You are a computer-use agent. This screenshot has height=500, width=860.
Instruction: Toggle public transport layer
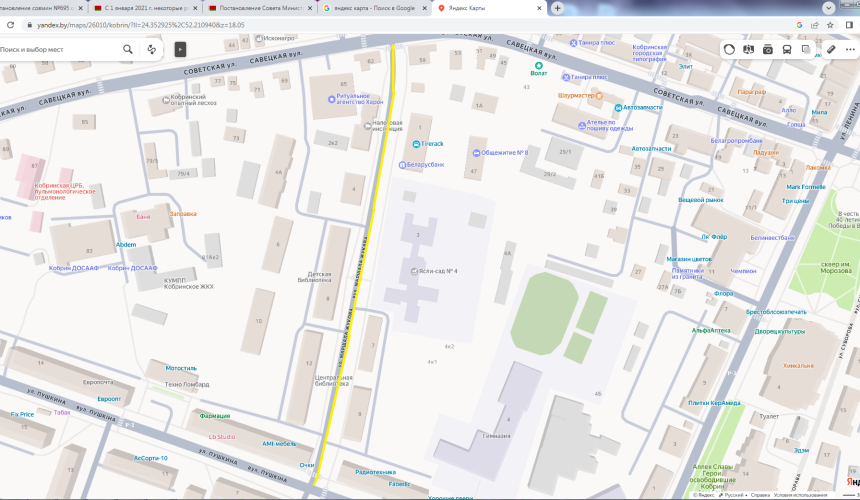pos(787,48)
